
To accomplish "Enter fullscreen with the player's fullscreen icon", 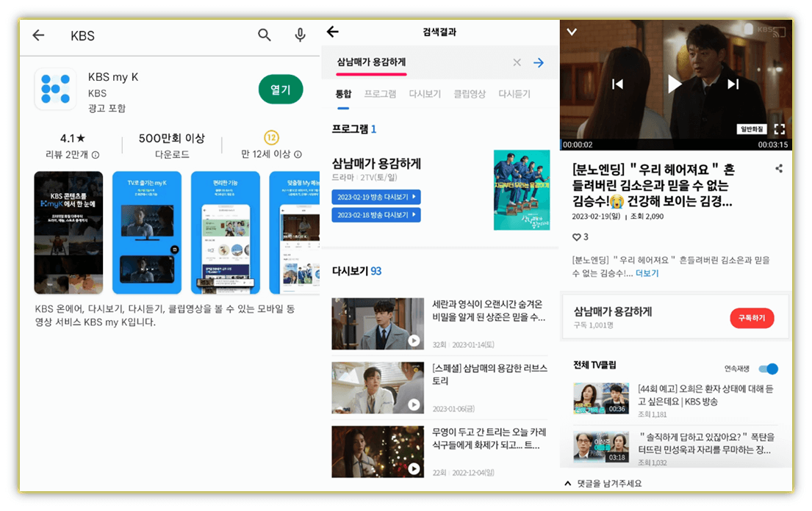I will [780, 128].
